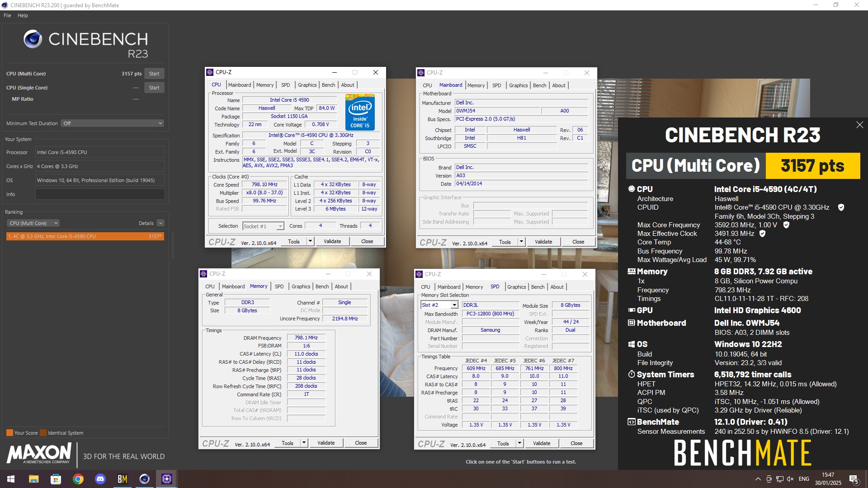Screen dimensions: 868x488
Task: Open BenchMate from the taskbar
Action: (122, 479)
